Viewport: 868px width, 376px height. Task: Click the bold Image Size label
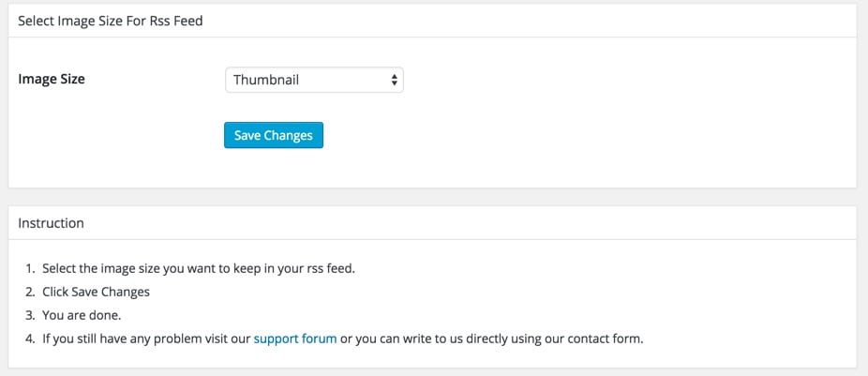tap(52, 79)
